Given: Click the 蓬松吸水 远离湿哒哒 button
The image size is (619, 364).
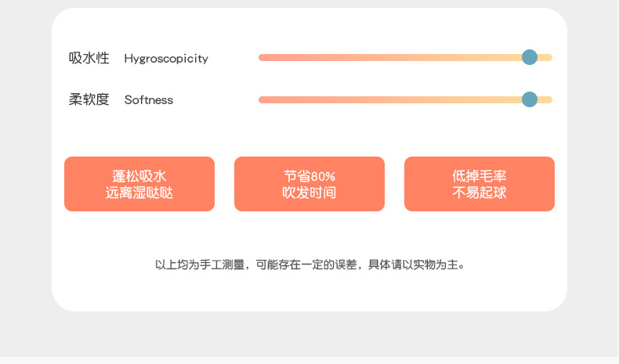Looking at the screenshot, I should [139, 184].
